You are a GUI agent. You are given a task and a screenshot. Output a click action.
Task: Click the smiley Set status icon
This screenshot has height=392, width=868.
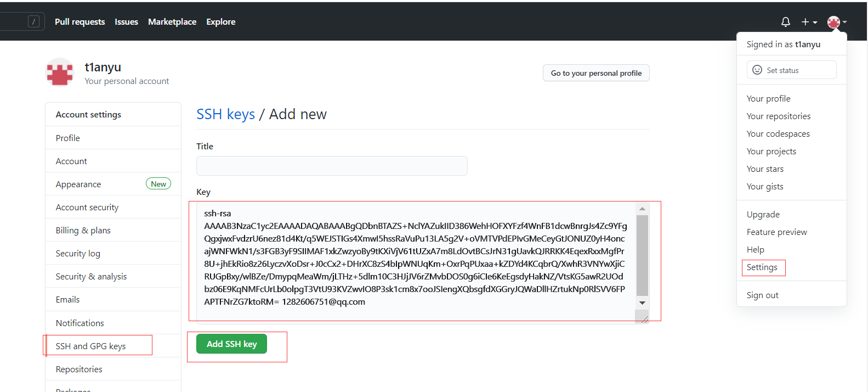point(757,70)
